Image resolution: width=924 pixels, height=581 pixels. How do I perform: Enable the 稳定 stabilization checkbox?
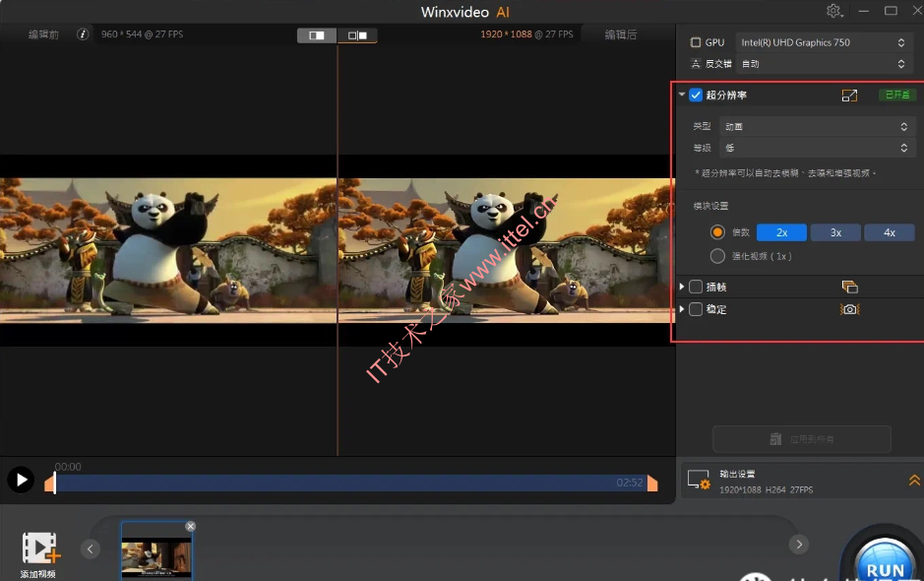tap(696, 309)
